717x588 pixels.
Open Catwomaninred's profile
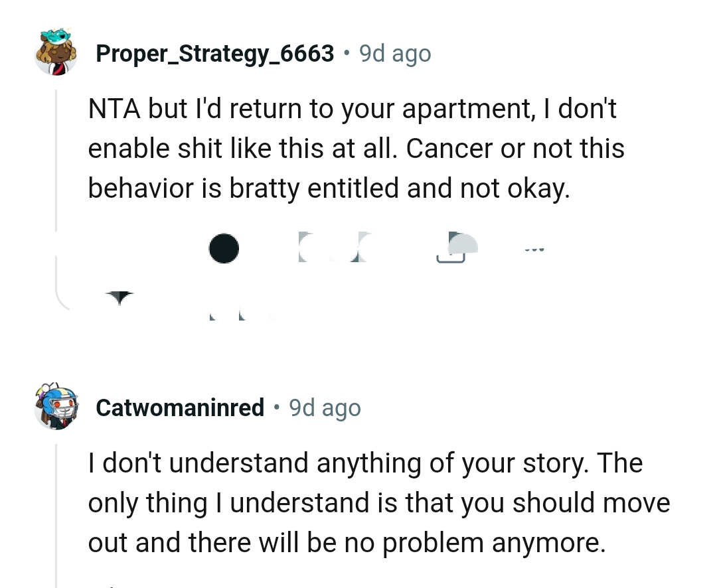[179, 407]
